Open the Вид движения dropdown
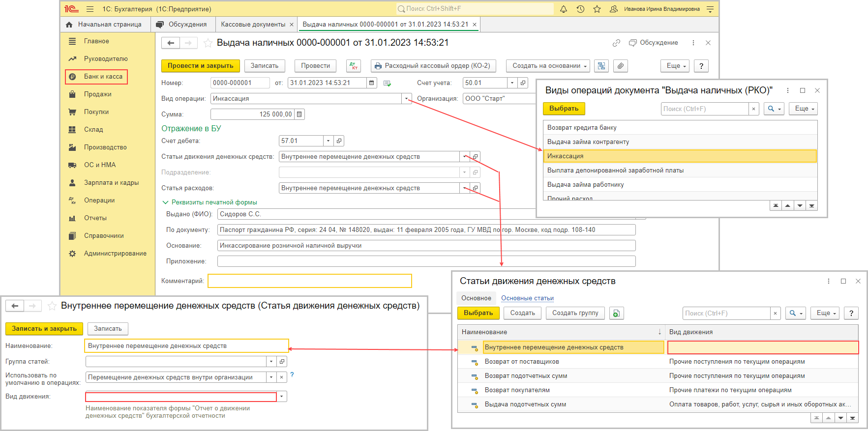 point(282,397)
